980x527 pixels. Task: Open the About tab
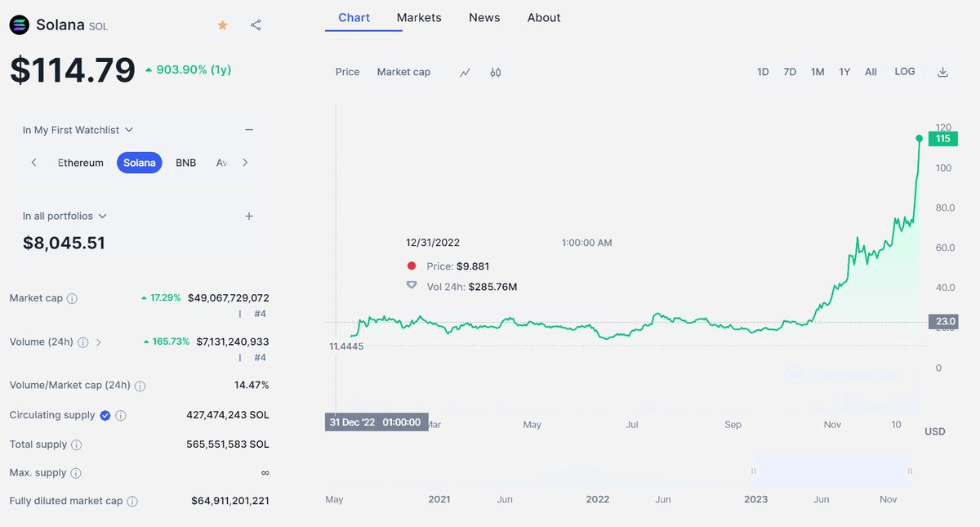[544, 17]
